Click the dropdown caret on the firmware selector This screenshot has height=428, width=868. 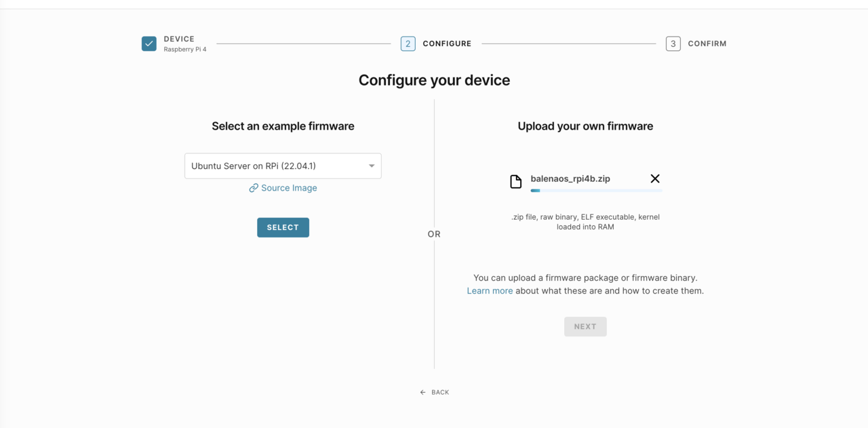pos(371,166)
